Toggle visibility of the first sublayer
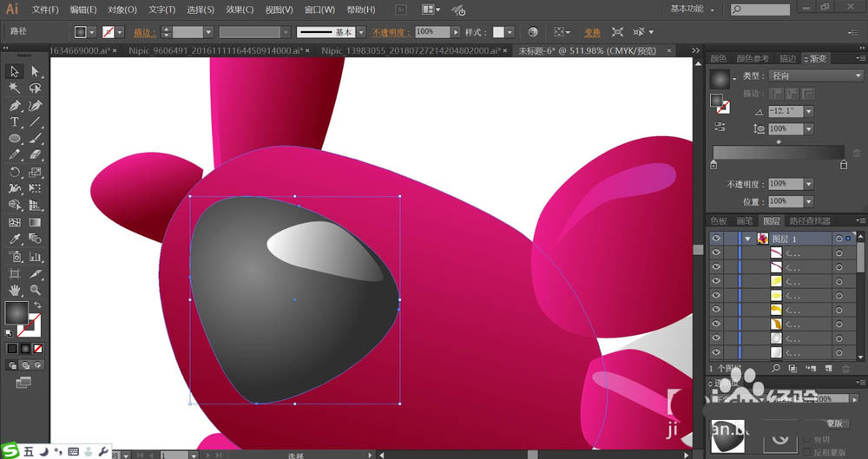 [716, 252]
